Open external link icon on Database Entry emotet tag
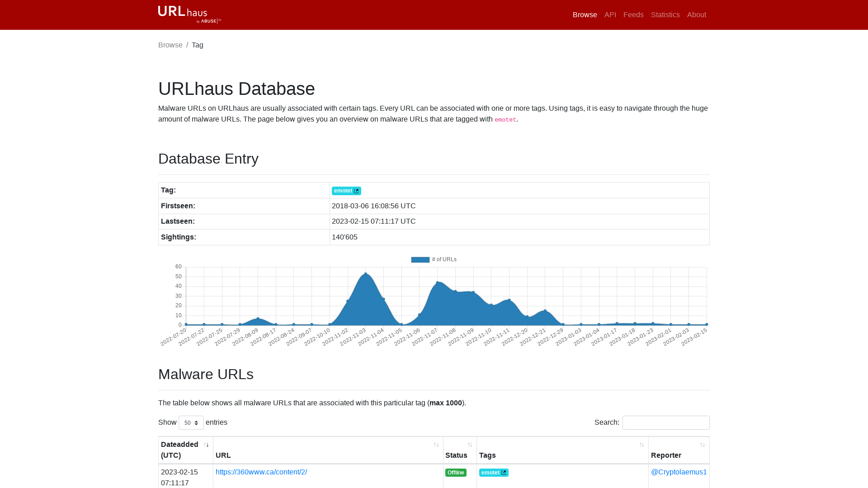868x488 pixels. (x=356, y=191)
